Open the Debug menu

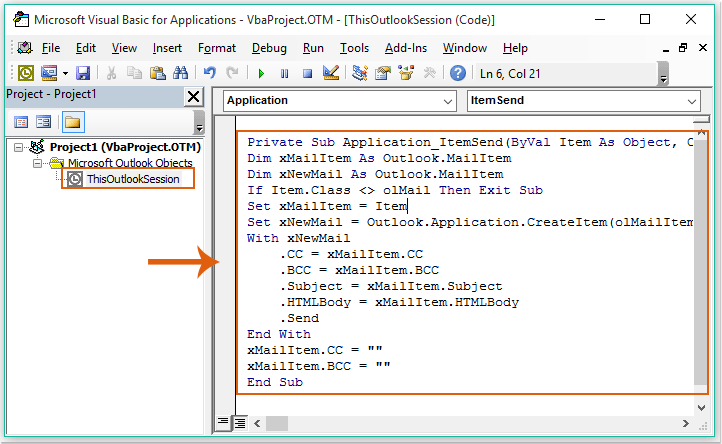point(269,48)
